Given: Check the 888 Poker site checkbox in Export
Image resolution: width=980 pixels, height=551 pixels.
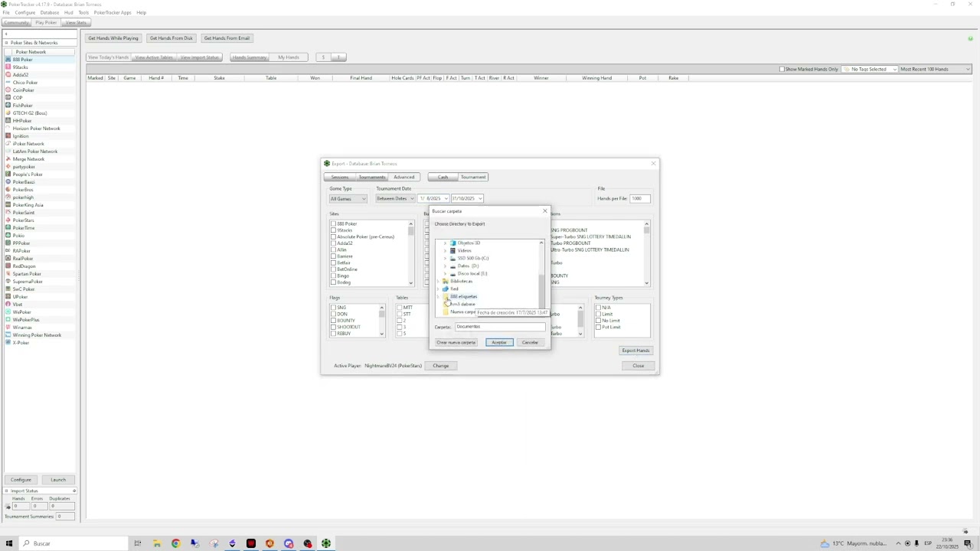Looking at the screenshot, I should coord(334,223).
